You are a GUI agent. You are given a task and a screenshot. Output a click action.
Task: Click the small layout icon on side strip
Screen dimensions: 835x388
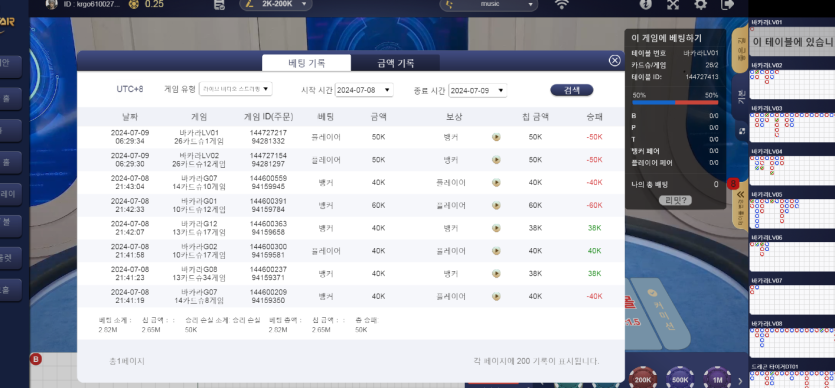tap(741, 130)
